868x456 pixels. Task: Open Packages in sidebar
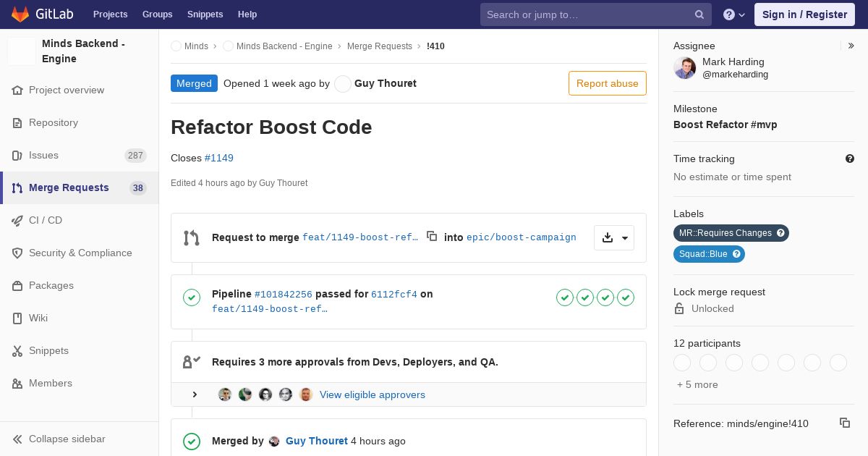point(80,285)
